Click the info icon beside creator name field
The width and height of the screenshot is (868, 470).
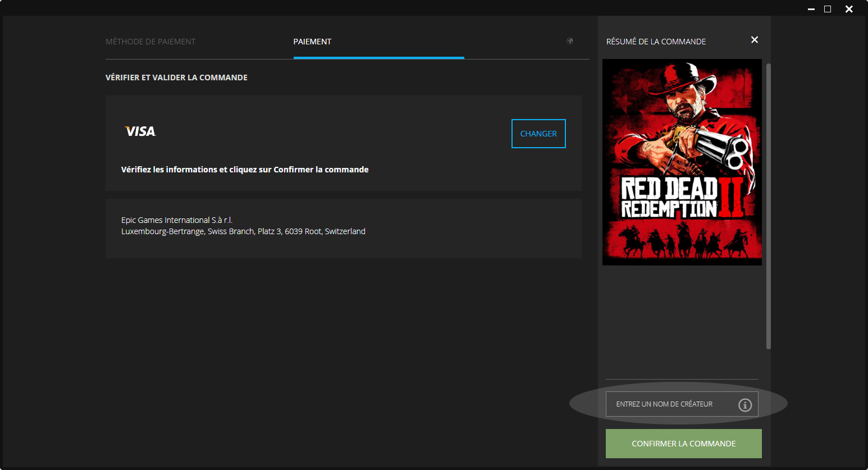pyautogui.click(x=745, y=404)
